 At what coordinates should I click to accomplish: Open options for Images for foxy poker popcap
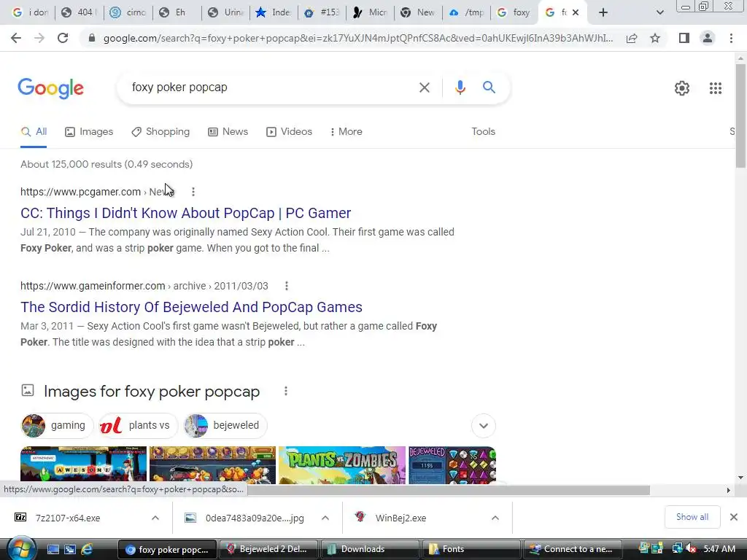pos(285,391)
